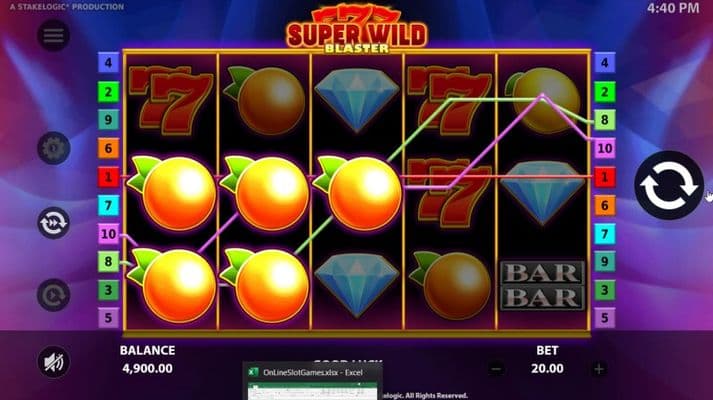Click the replay icon button
This screenshot has height=400, width=713.
(54, 295)
